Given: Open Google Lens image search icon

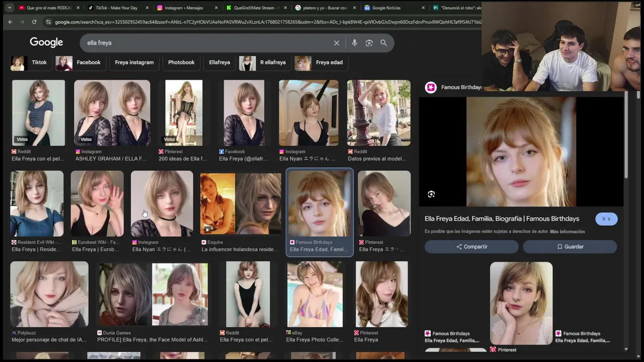Looking at the screenshot, I should tap(369, 43).
